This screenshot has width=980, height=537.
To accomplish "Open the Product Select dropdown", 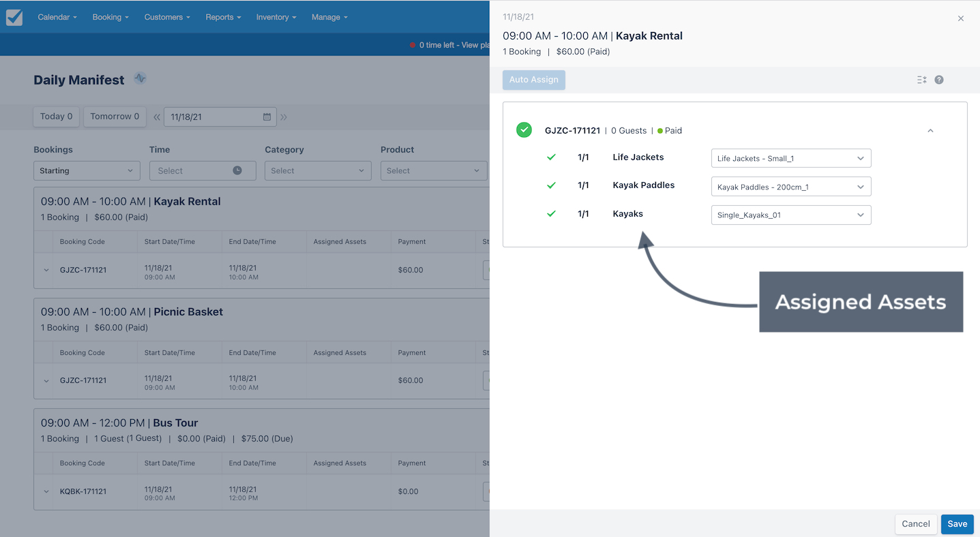I will coord(434,170).
